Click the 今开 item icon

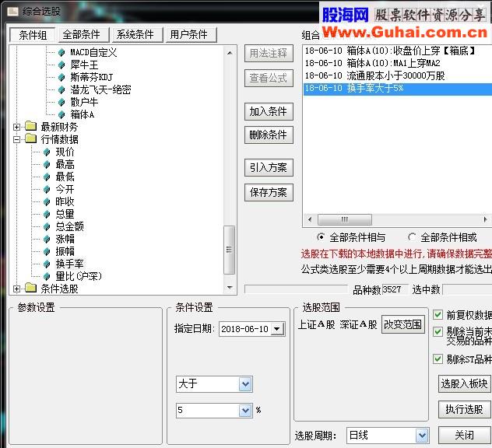tap(47, 189)
